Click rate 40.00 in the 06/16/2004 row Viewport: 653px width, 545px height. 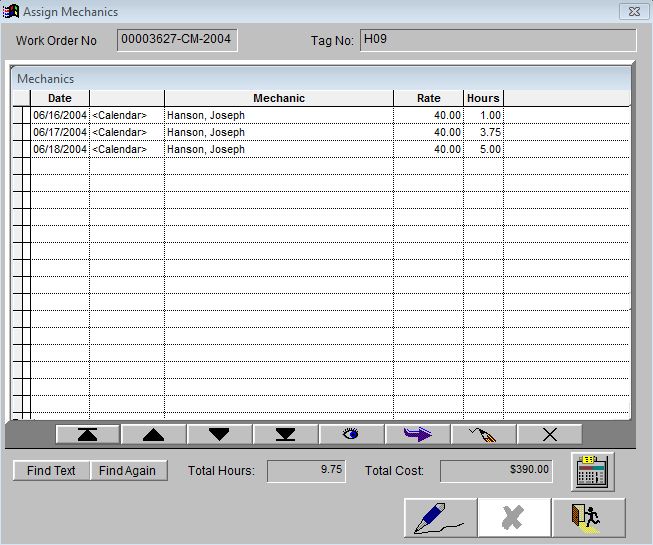point(429,115)
